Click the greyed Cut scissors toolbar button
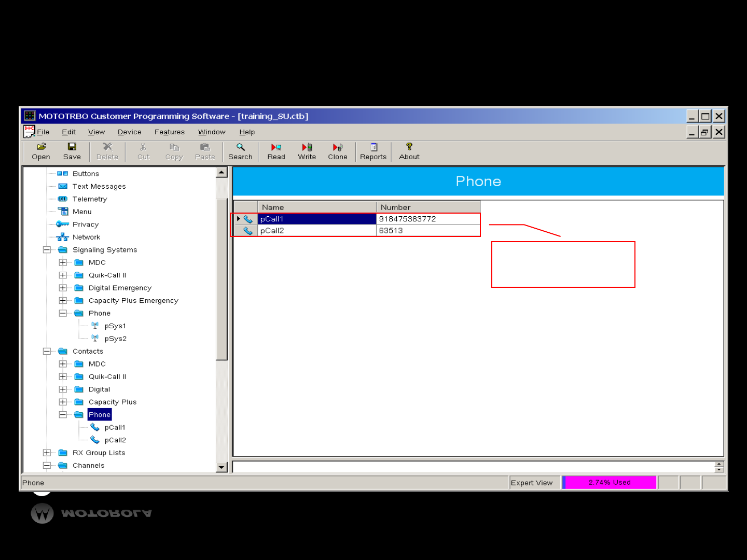The image size is (747, 560). (143, 151)
